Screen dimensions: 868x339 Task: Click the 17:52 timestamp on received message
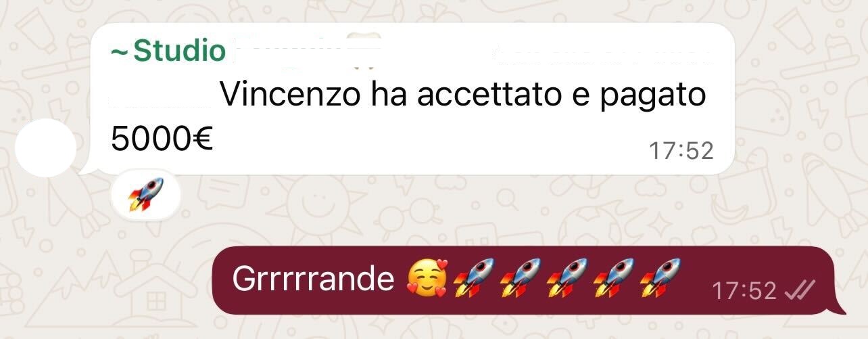681,151
